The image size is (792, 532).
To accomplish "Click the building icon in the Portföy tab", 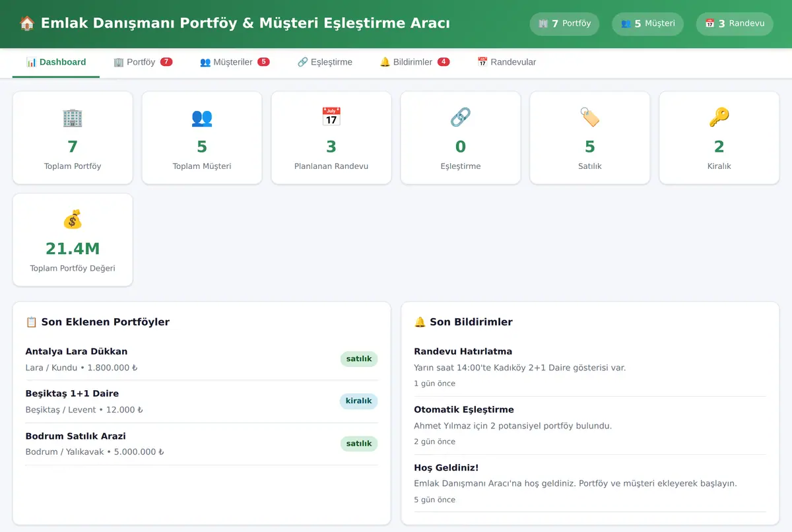I will coord(119,62).
